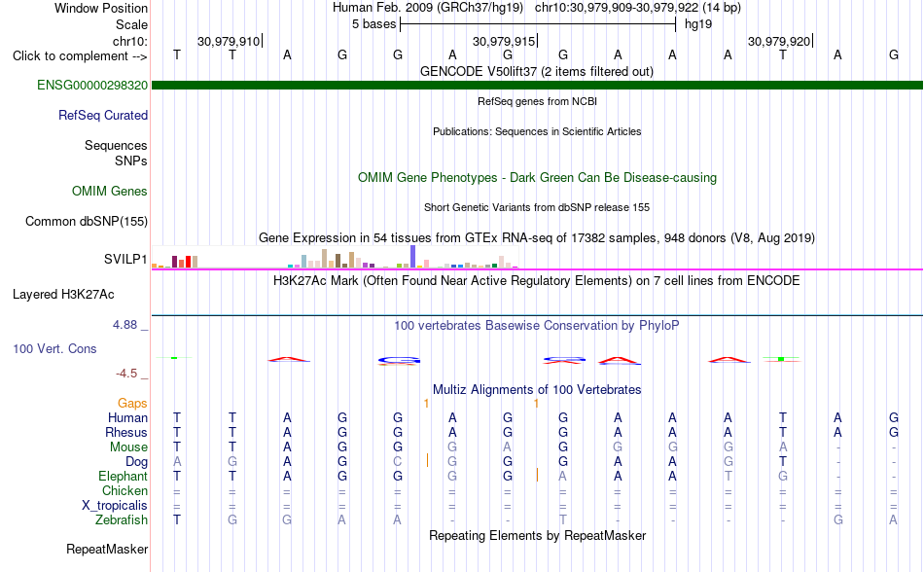Open the SVILP1 tissue expression bar chart
Viewport: 924px width, 572px height.
[x=335, y=258]
